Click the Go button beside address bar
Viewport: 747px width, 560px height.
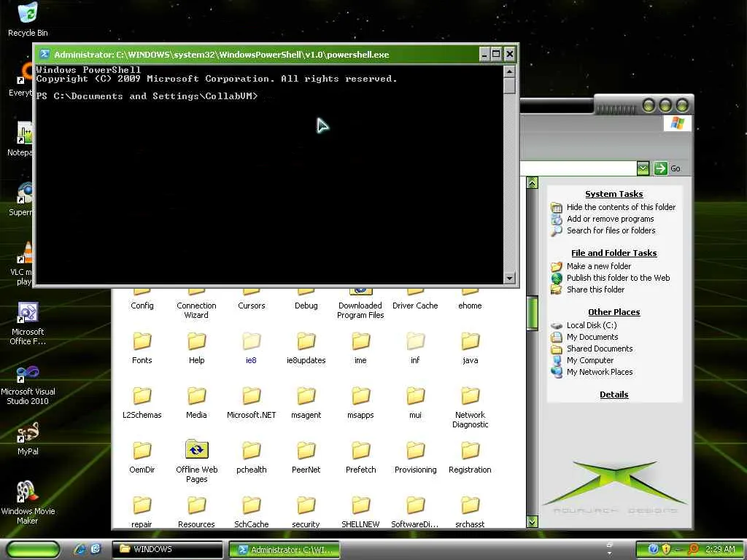point(667,168)
